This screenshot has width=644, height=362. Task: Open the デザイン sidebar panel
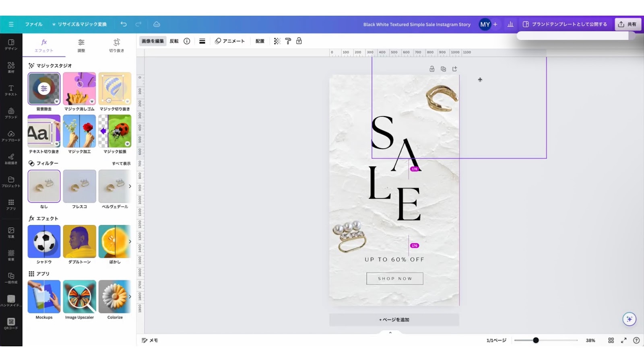click(x=11, y=45)
